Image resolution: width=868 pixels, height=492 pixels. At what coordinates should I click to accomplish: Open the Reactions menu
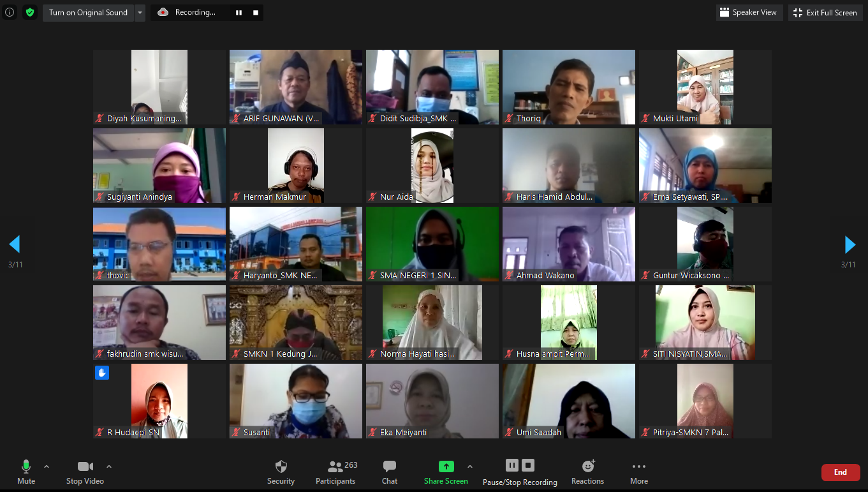[x=587, y=472]
